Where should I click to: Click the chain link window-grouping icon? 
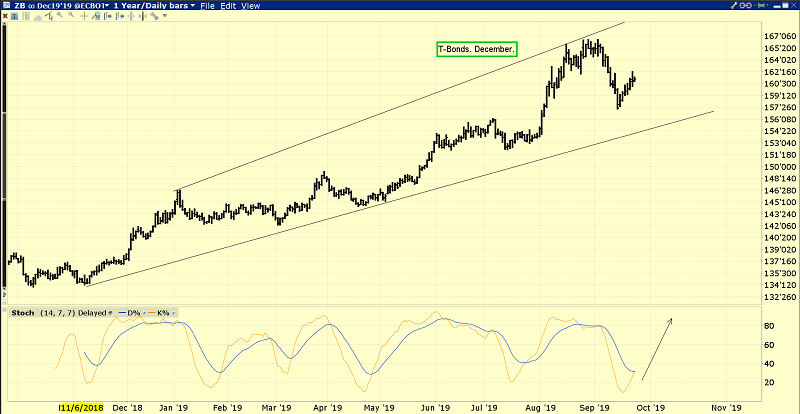(746, 6)
